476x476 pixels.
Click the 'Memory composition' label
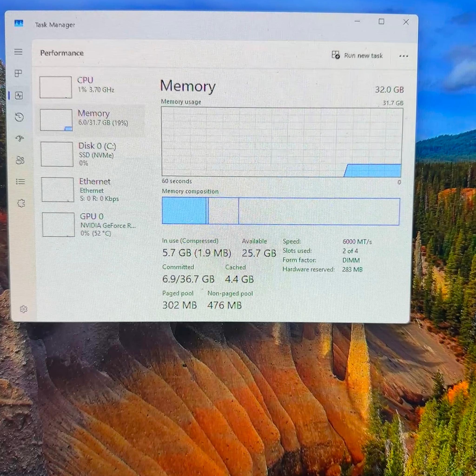[x=190, y=192]
